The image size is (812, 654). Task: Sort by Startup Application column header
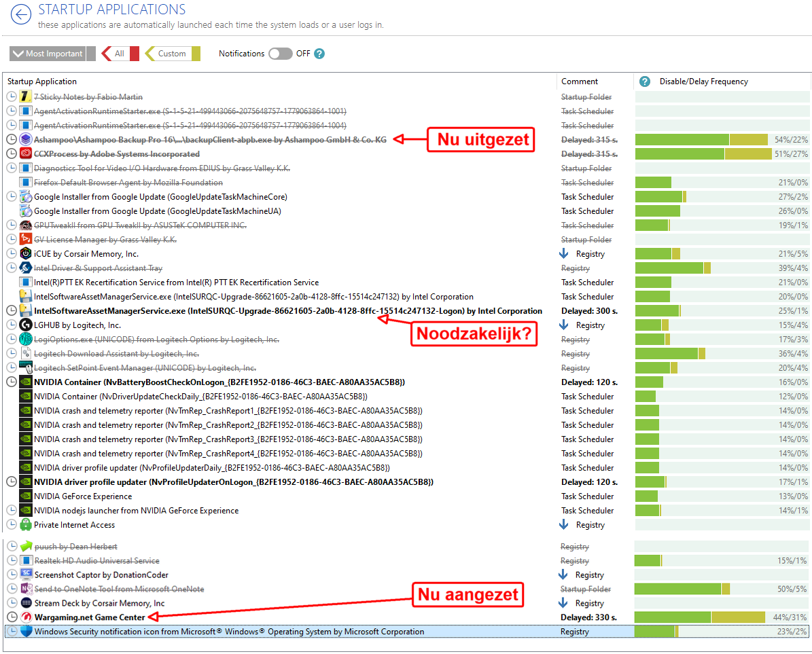42,81
